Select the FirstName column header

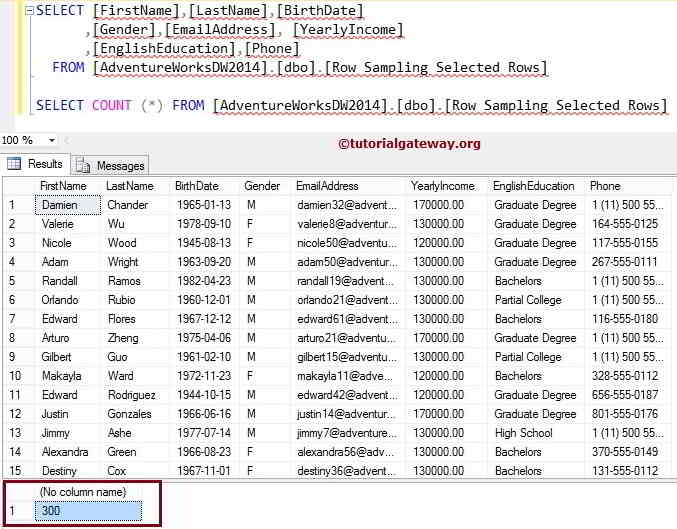(63, 186)
